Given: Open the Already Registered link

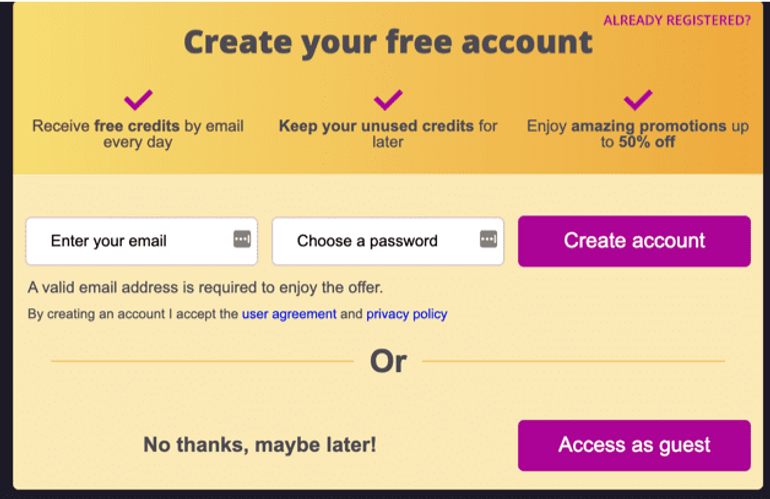Looking at the screenshot, I should [x=677, y=20].
